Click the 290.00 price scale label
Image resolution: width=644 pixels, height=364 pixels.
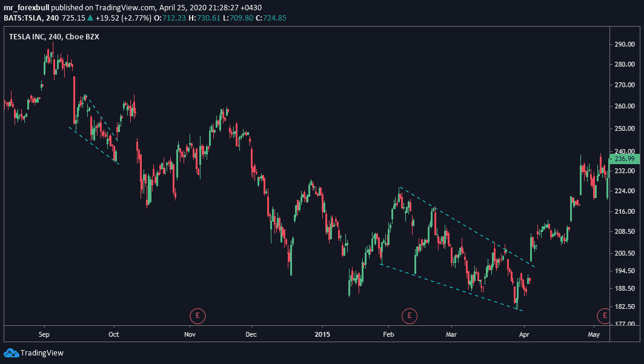click(x=624, y=45)
